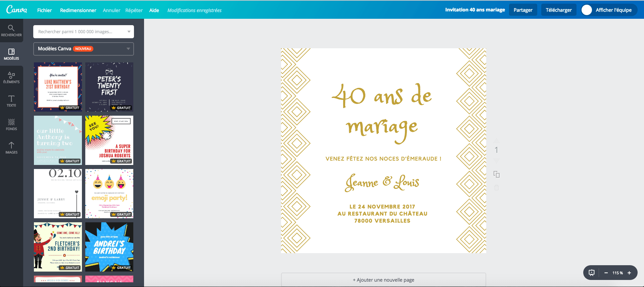Select Luke Matthew's 21st Birthday template
Image resolution: width=644 pixels, height=287 pixels.
coord(58,87)
